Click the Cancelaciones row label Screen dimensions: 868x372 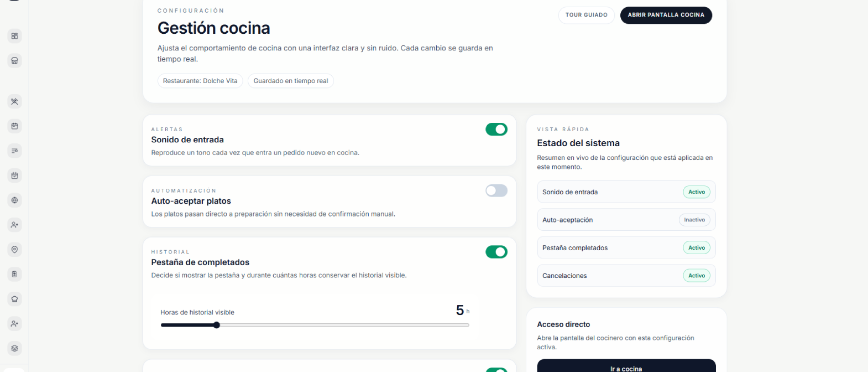pyautogui.click(x=564, y=276)
